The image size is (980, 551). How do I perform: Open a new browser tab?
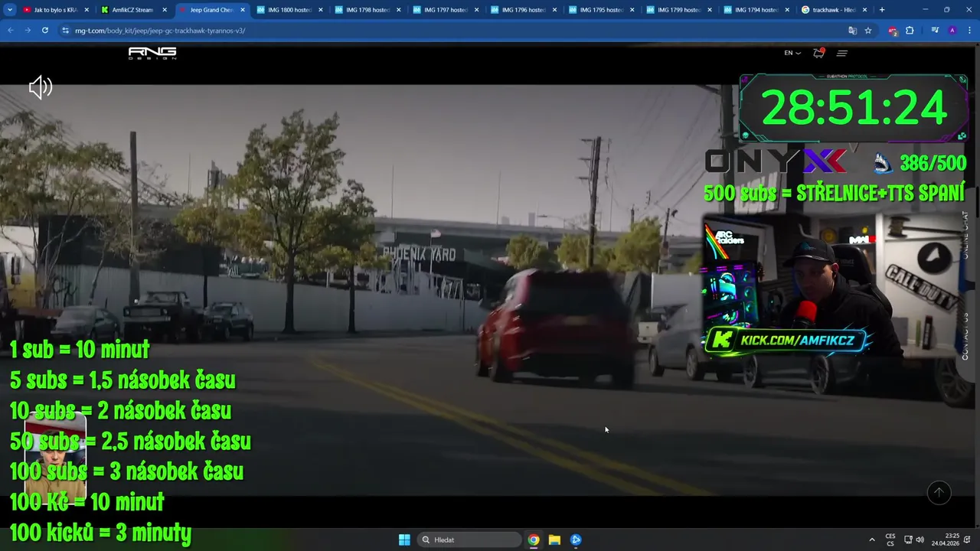[882, 10]
